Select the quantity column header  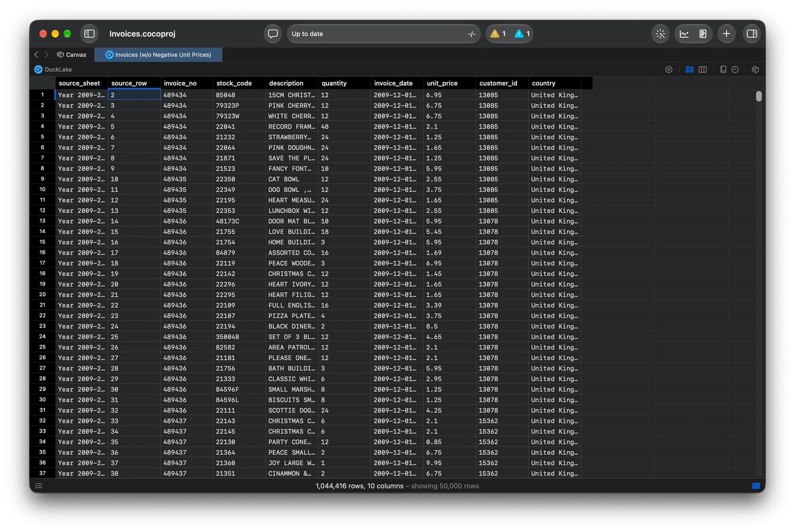(344, 83)
